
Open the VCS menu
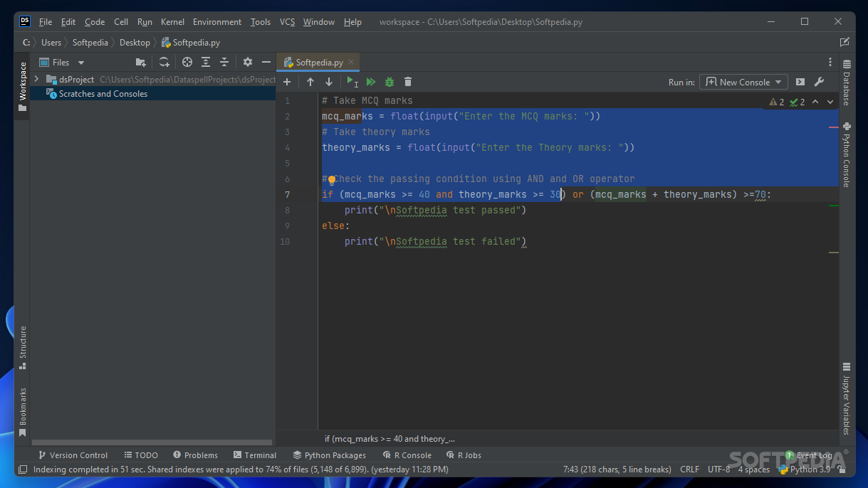click(x=287, y=22)
